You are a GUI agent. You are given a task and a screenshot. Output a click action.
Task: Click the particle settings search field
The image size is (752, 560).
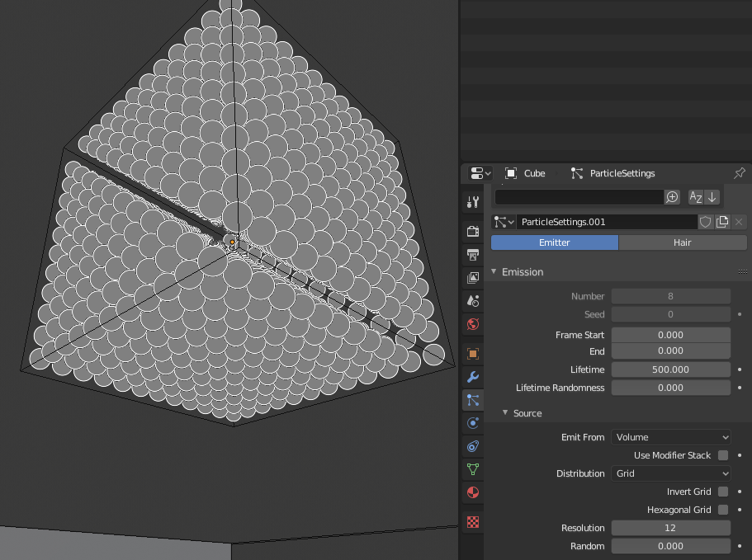[578, 197]
